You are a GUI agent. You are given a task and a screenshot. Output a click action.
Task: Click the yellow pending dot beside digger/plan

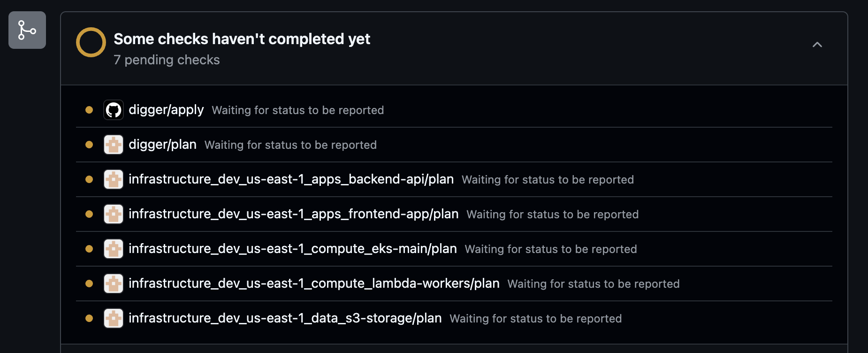89,145
